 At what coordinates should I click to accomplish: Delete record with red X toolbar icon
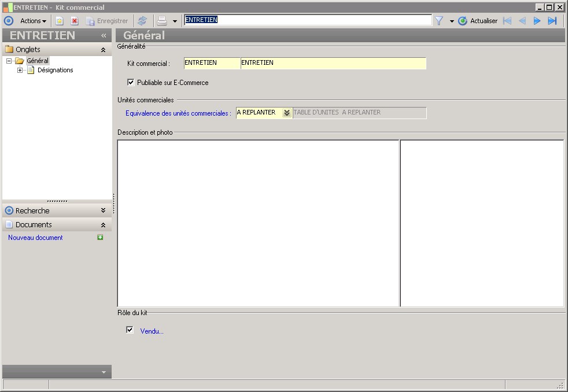[75, 21]
